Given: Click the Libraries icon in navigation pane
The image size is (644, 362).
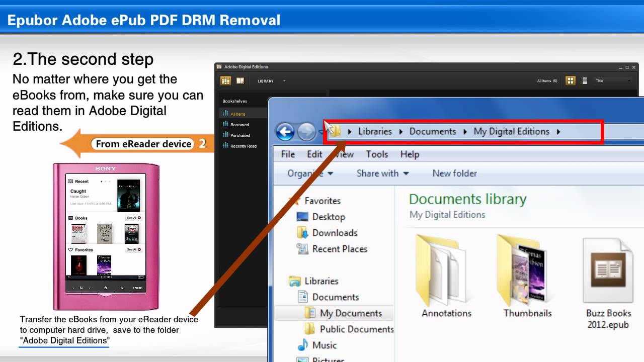Looking at the screenshot, I should (x=295, y=281).
